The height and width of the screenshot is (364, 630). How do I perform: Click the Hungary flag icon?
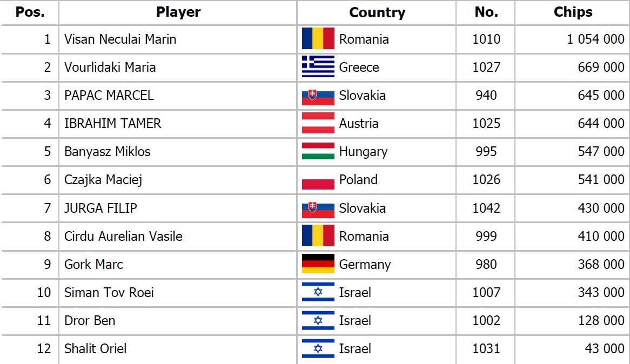click(318, 151)
